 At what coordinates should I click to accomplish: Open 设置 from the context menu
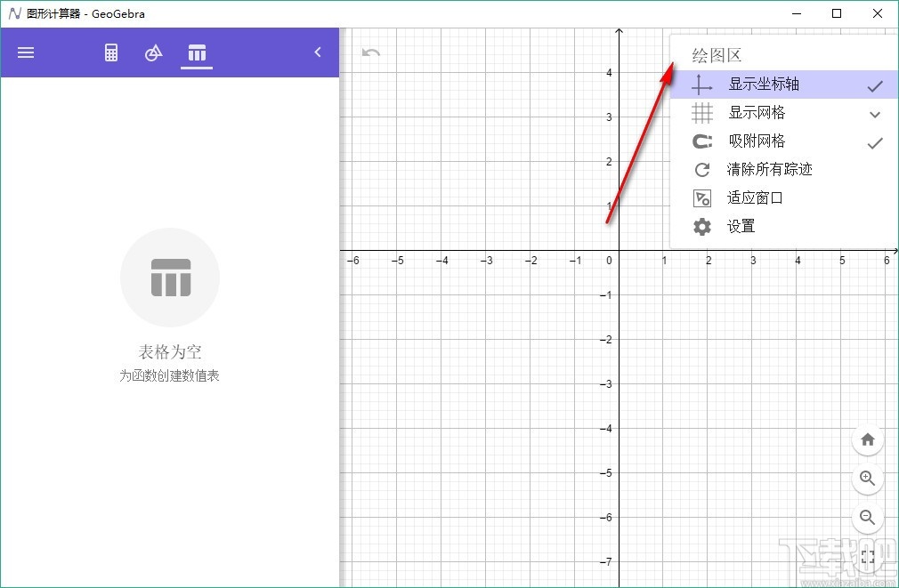coord(741,226)
